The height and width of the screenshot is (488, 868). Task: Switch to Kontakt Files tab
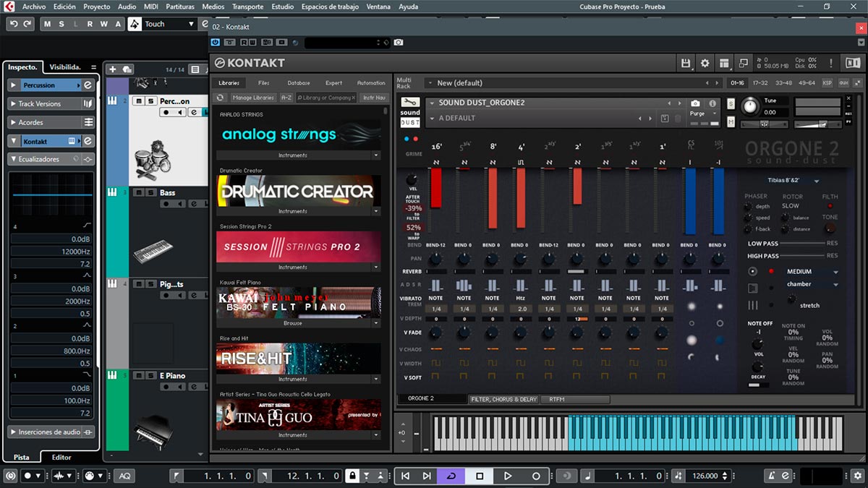tap(264, 83)
